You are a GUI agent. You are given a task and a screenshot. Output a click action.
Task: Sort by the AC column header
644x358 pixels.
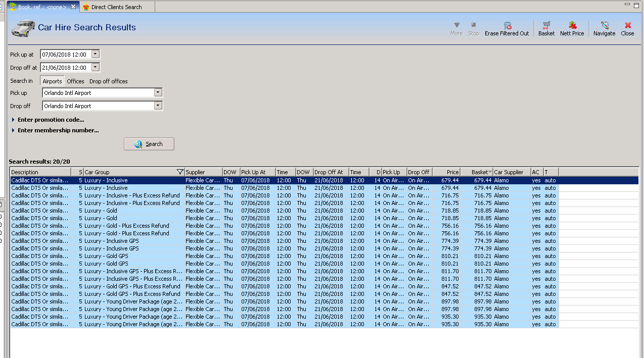click(x=537, y=172)
